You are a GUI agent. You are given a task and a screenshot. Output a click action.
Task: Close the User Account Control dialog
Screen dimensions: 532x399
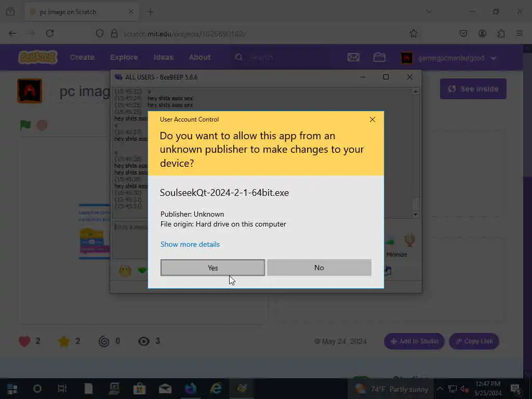tap(372, 119)
